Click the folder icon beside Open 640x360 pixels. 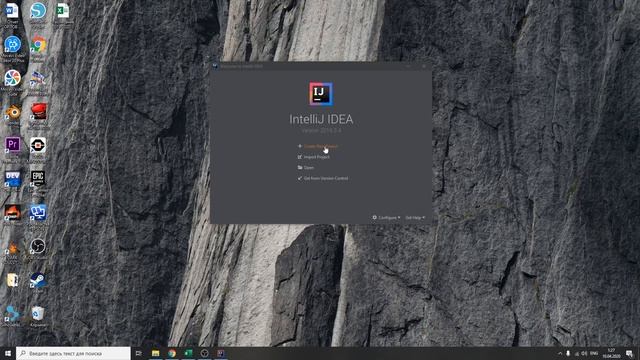(x=300, y=168)
